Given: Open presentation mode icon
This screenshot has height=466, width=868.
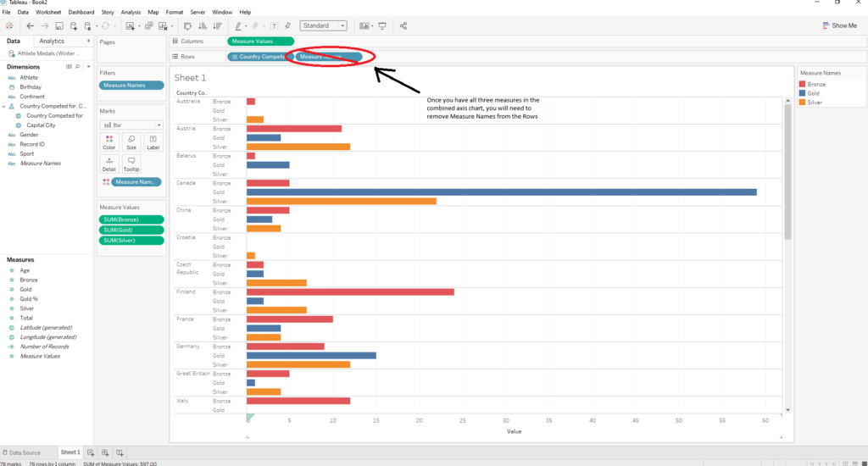Looking at the screenshot, I should point(382,26).
